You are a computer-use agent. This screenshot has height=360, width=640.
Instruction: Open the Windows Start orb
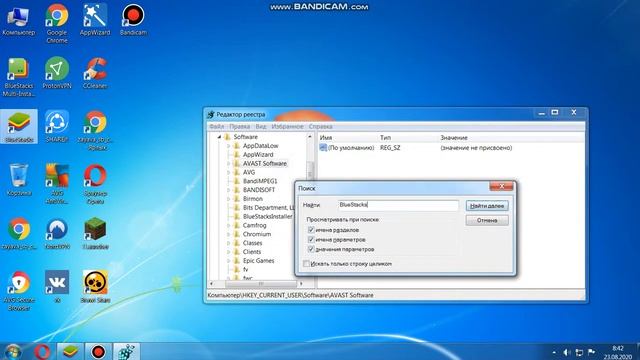13,351
